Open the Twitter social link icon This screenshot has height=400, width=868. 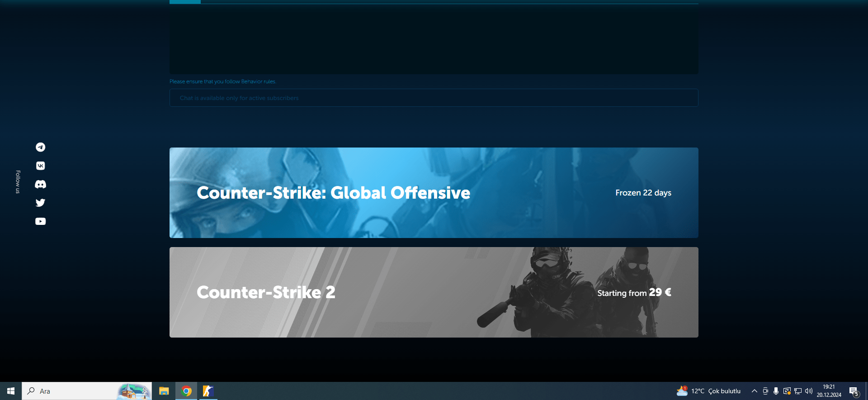click(x=40, y=203)
